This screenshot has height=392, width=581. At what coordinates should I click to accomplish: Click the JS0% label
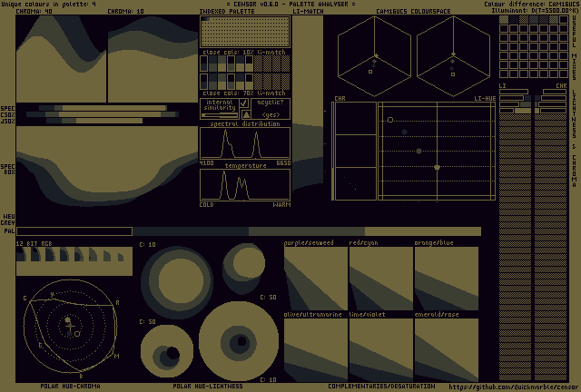click(x=8, y=122)
